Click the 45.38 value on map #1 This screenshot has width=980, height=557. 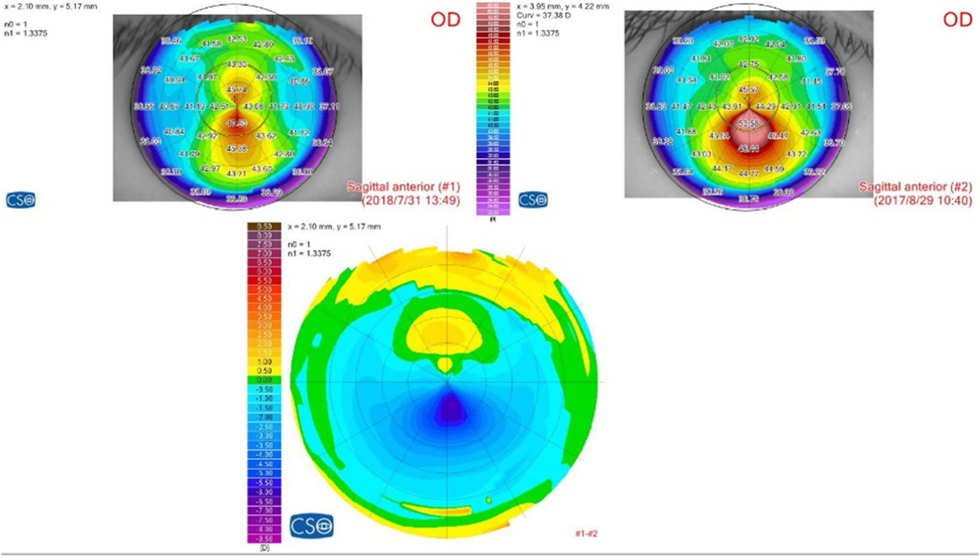(237, 149)
